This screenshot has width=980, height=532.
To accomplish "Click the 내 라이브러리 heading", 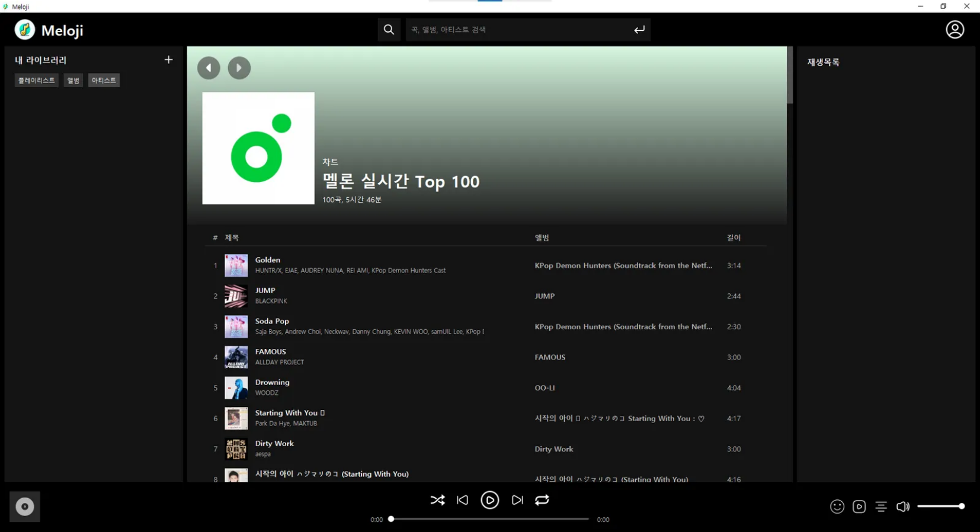I will coord(40,60).
